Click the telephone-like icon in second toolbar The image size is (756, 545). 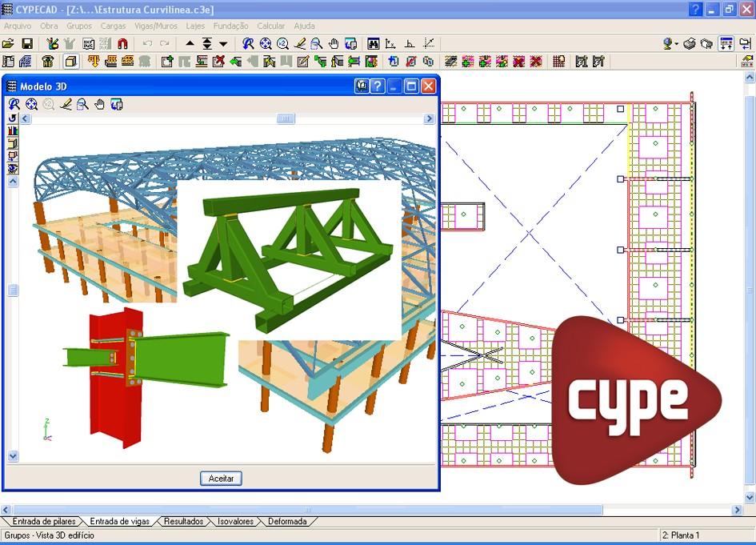click(47, 62)
